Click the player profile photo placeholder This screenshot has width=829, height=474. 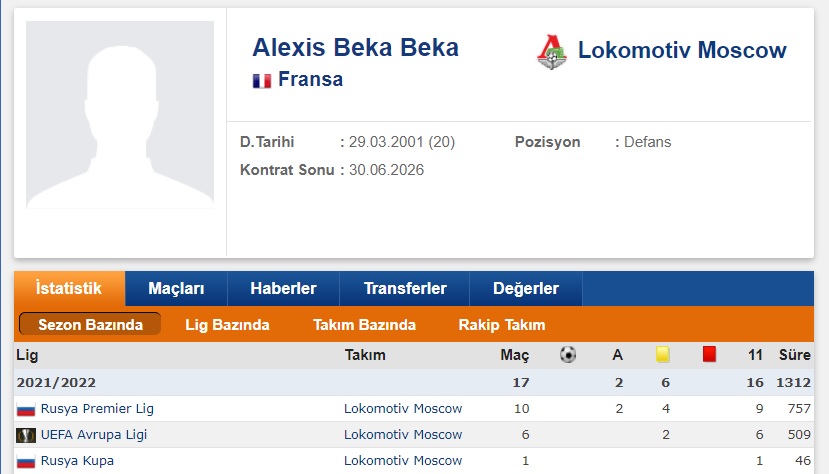(x=120, y=115)
